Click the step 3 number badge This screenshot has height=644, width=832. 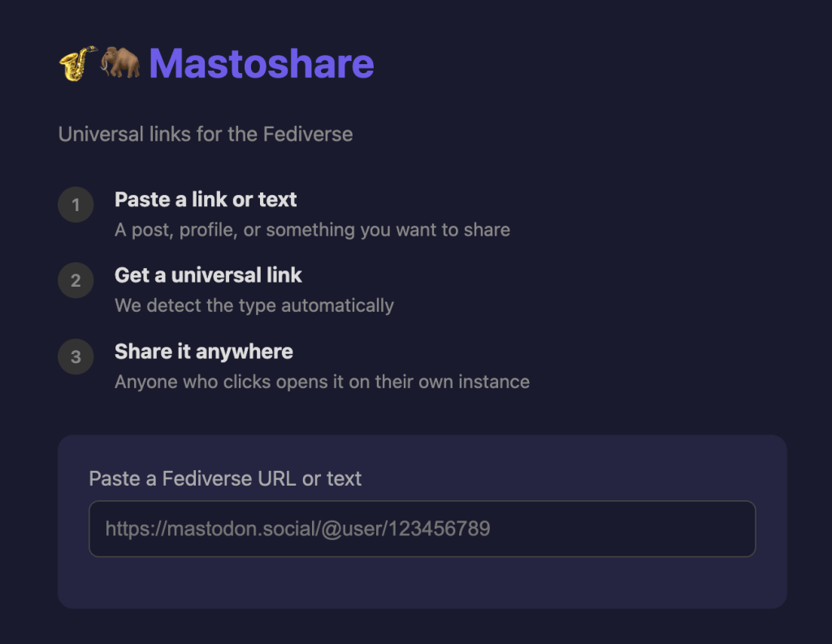click(x=76, y=357)
